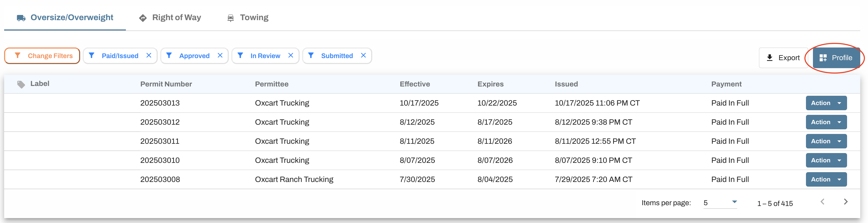This screenshot has height=223, width=868.
Task: Click expiry date 8/07/2026
Action: [x=495, y=161]
